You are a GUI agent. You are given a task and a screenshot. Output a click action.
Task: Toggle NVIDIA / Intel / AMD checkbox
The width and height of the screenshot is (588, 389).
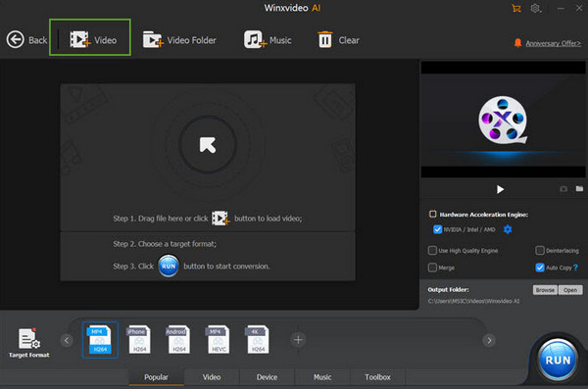point(437,229)
